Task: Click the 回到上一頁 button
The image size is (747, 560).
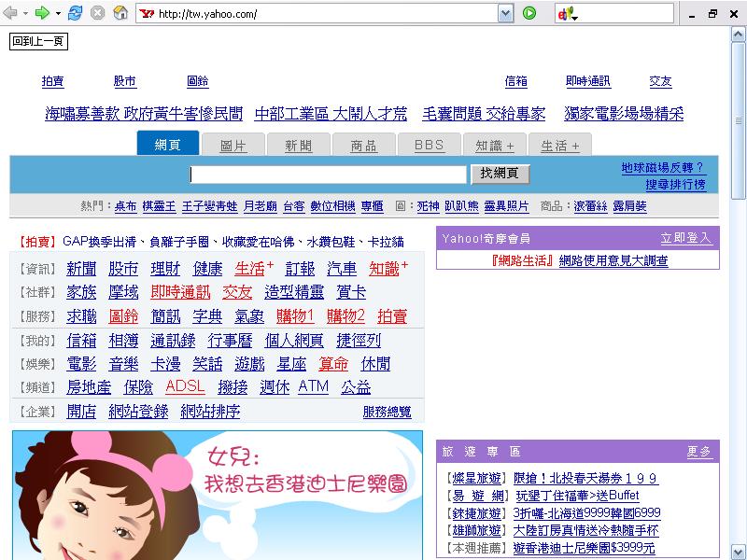Action: 38,41
